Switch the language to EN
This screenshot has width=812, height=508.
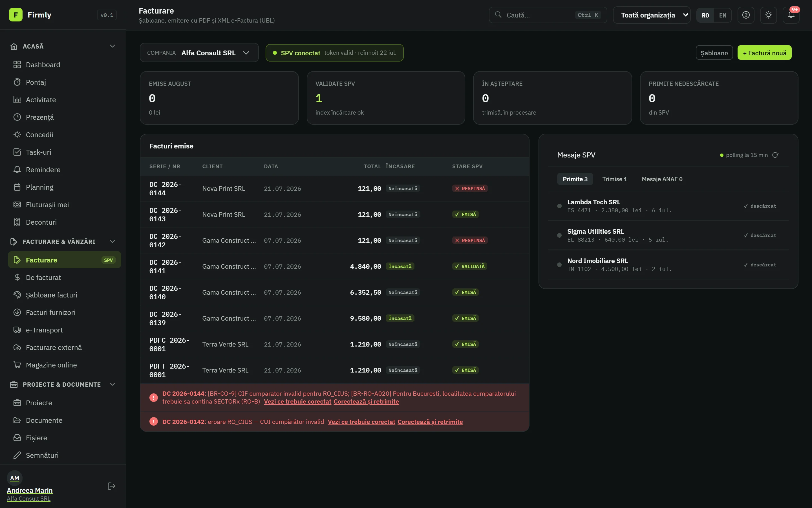click(x=722, y=15)
